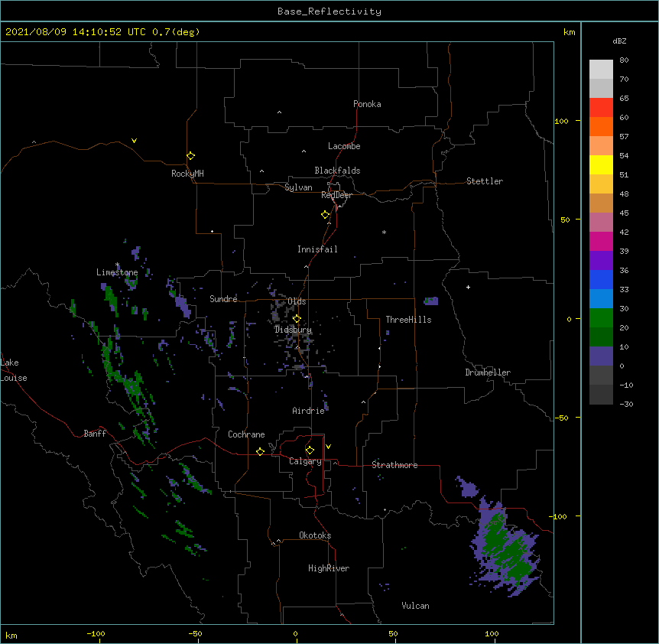Click the asterisk marker east of Innisfail
The image size is (659, 644).
tap(384, 232)
